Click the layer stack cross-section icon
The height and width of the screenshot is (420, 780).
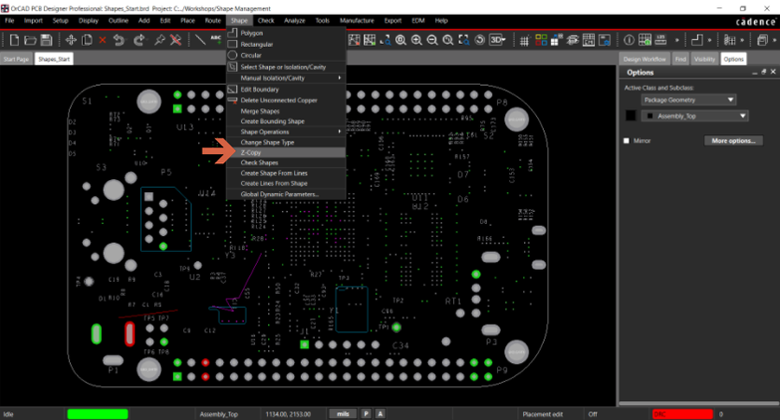point(573,40)
